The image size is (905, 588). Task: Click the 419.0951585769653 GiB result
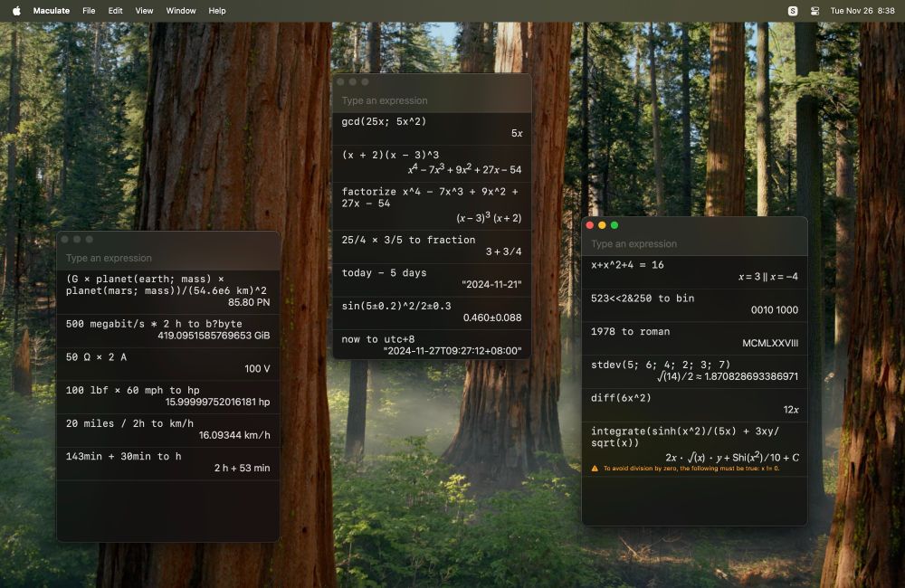pos(214,336)
